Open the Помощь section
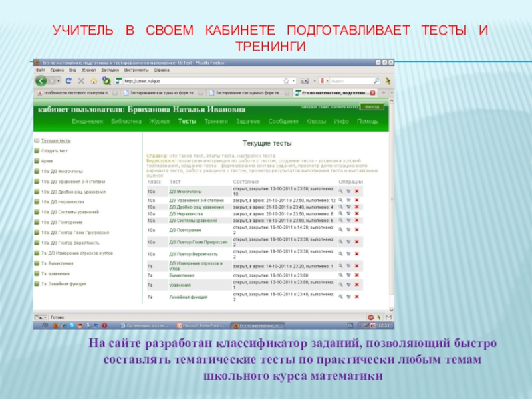Image resolution: width=532 pixels, height=399 pixels. tap(368, 122)
